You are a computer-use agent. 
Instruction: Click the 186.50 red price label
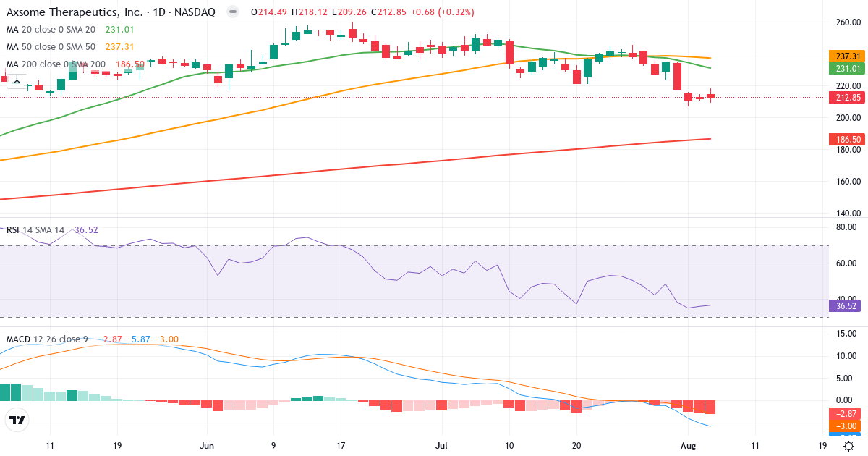847,138
